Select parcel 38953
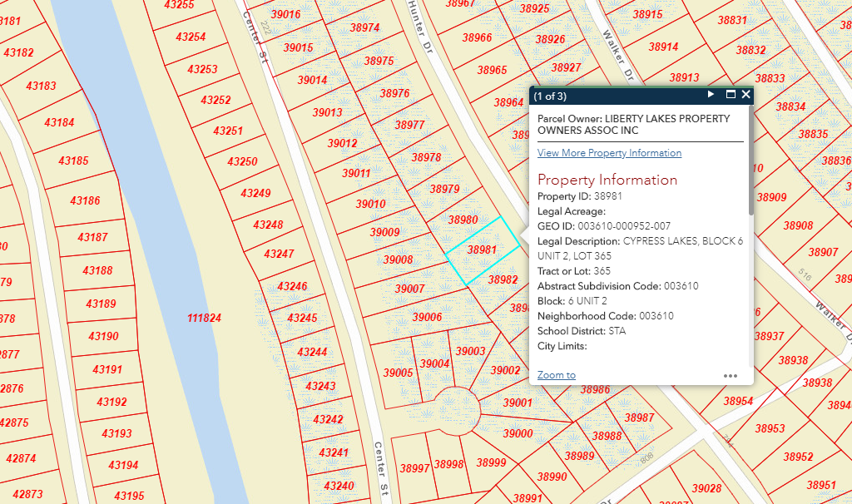The image size is (852, 504). (770, 428)
